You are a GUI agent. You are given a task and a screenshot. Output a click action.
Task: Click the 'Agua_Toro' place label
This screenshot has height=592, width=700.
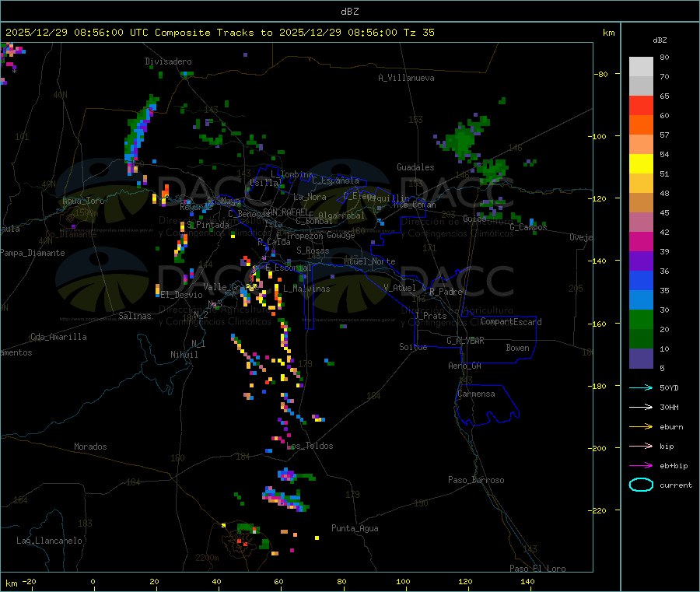(83, 201)
